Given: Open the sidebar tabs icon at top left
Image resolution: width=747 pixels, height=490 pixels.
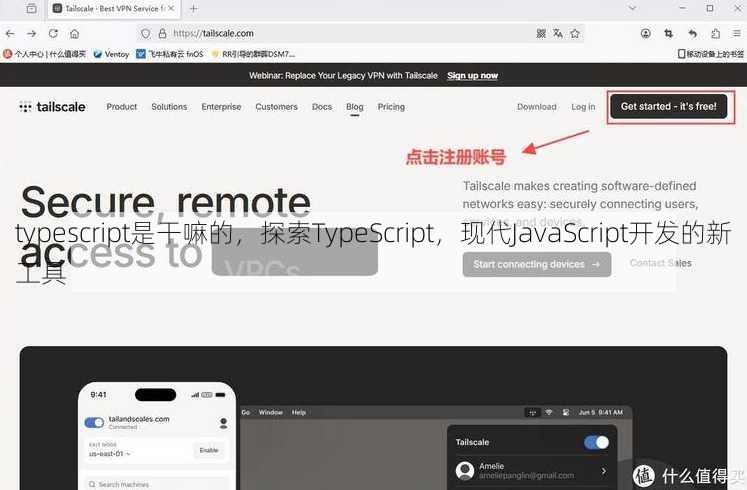Looking at the screenshot, I should click(31, 8).
